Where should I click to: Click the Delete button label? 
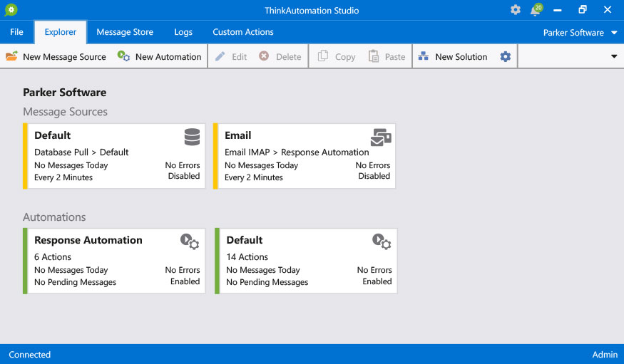[x=289, y=57]
